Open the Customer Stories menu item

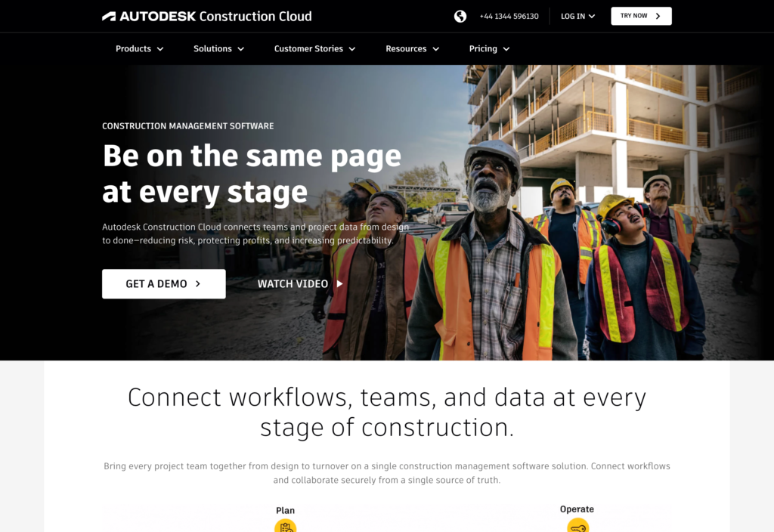click(308, 48)
